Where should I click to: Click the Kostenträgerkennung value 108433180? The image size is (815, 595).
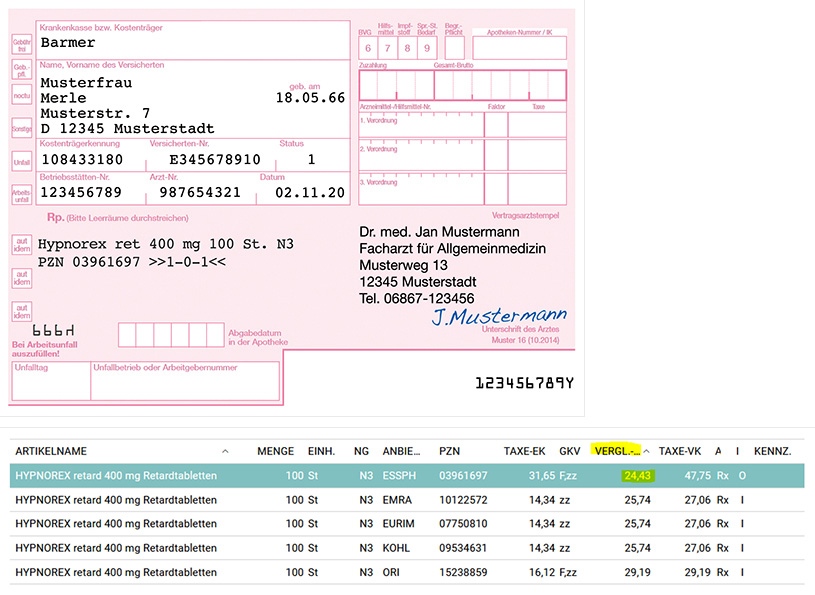(x=82, y=160)
